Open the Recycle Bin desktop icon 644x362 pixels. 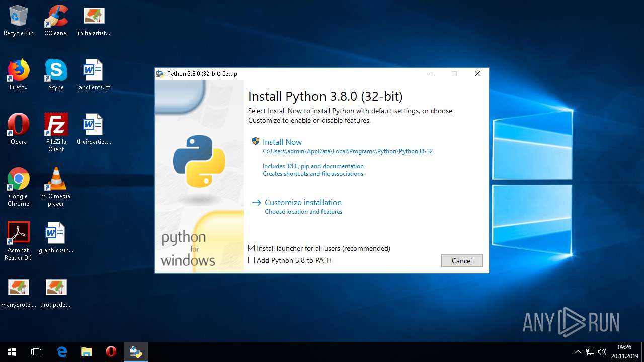click(19, 21)
